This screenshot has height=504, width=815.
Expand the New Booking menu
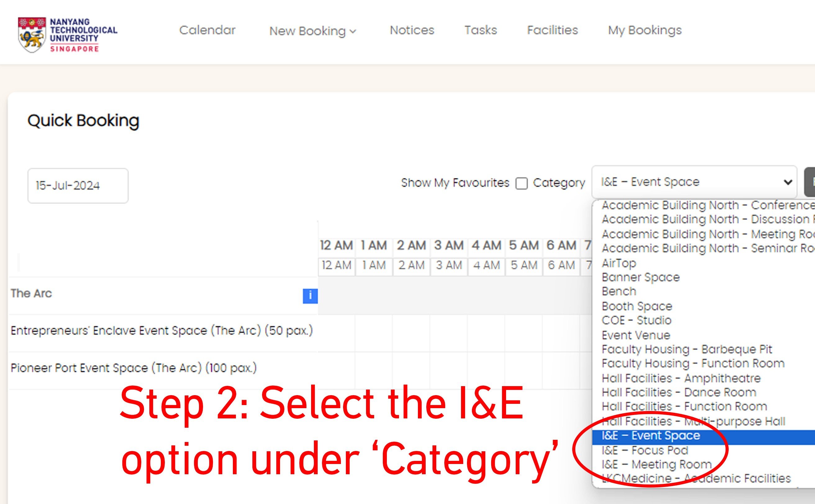313,31
